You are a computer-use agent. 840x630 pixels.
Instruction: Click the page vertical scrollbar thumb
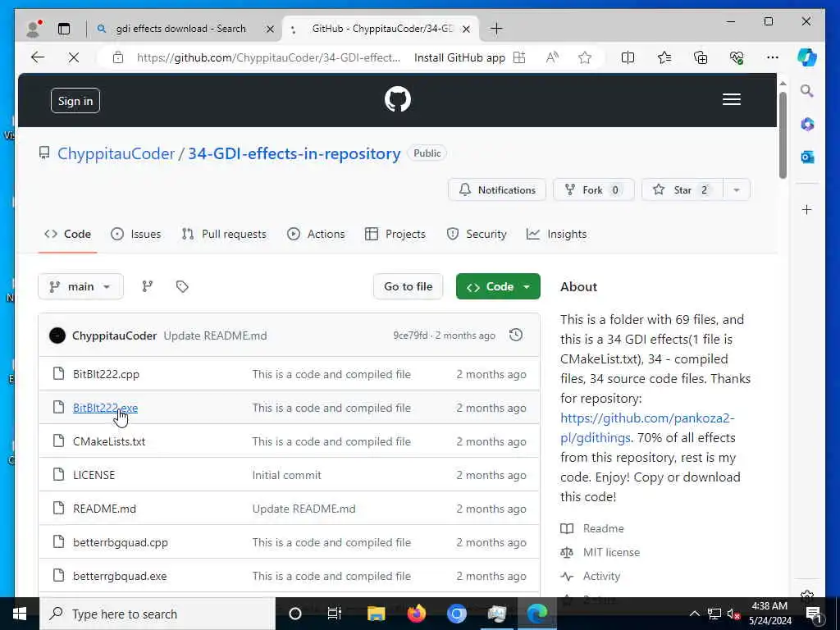coord(783,135)
